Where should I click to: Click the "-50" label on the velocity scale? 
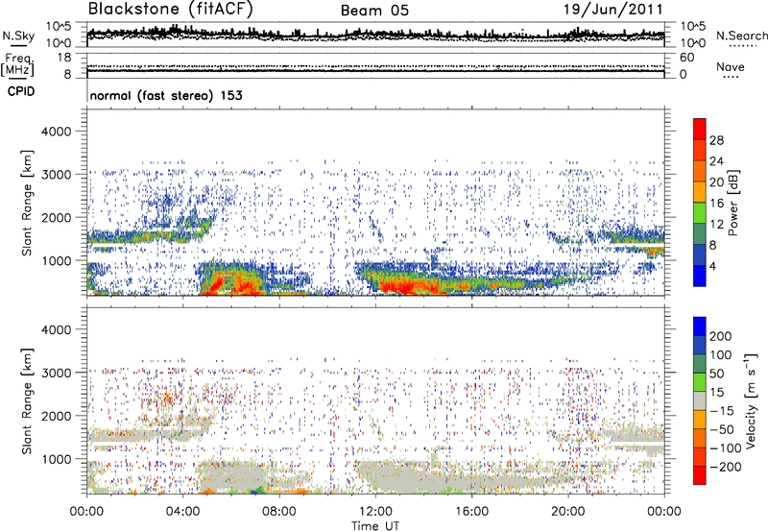(x=722, y=429)
